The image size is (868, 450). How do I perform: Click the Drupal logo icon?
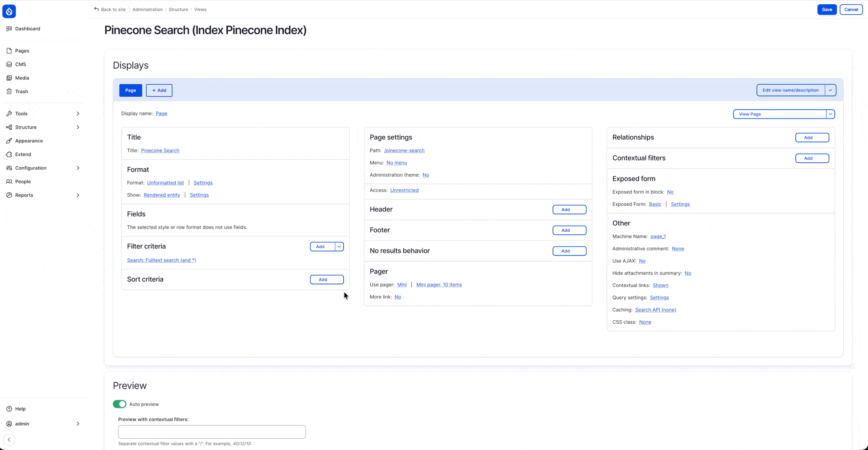pyautogui.click(x=9, y=11)
